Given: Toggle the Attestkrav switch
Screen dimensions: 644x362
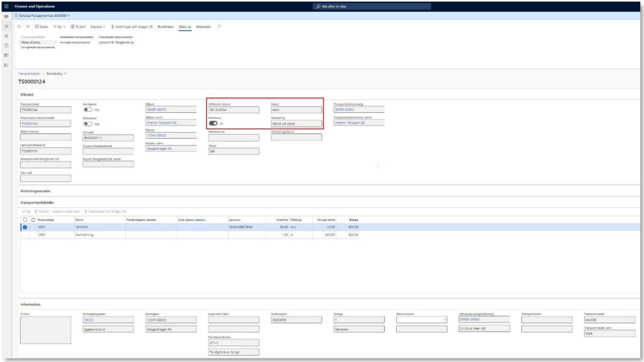Looking at the screenshot, I should click(x=214, y=123).
